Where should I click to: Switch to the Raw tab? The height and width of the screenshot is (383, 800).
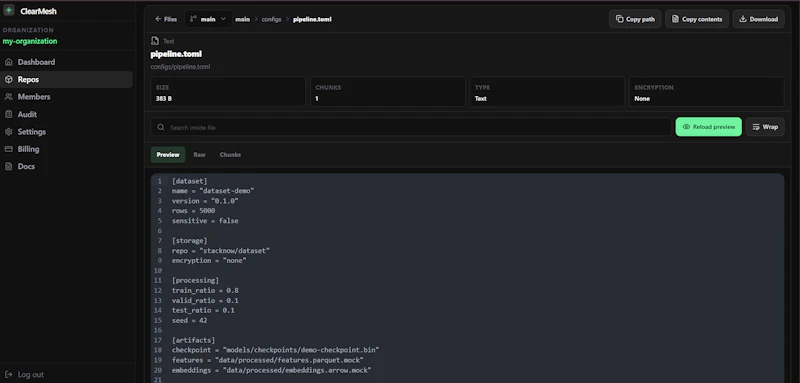(x=199, y=155)
